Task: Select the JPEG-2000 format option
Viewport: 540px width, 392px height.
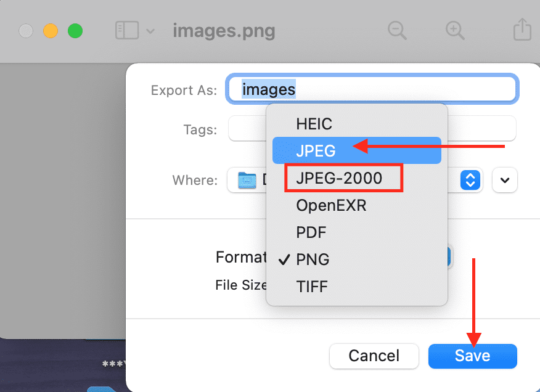Action: [338, 178]
